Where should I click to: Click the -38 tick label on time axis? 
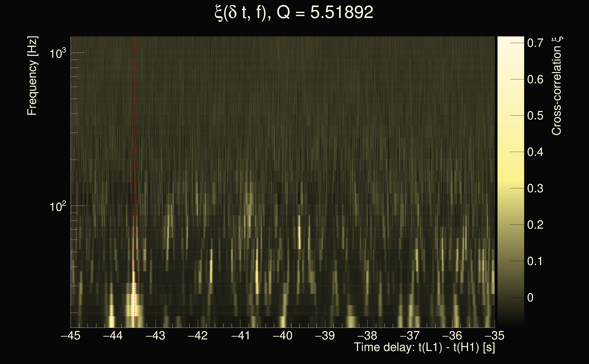tap(367, 336)
